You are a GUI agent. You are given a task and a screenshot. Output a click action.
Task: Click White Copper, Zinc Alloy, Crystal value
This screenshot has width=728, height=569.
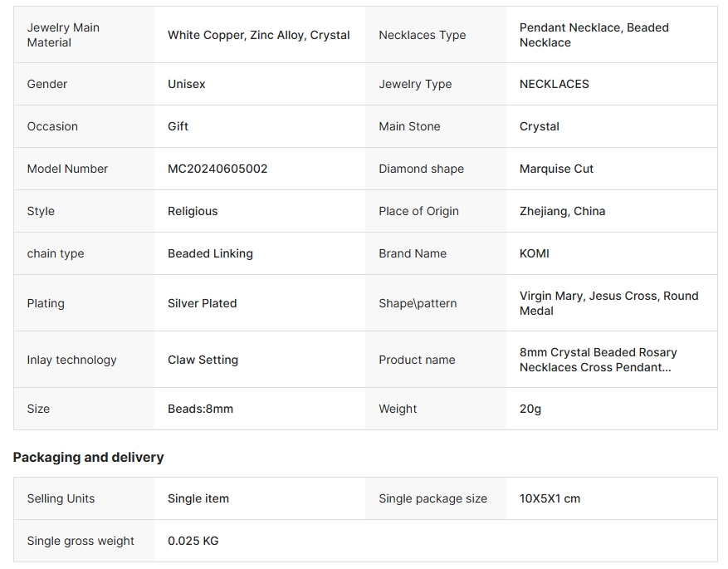(259, 35)
